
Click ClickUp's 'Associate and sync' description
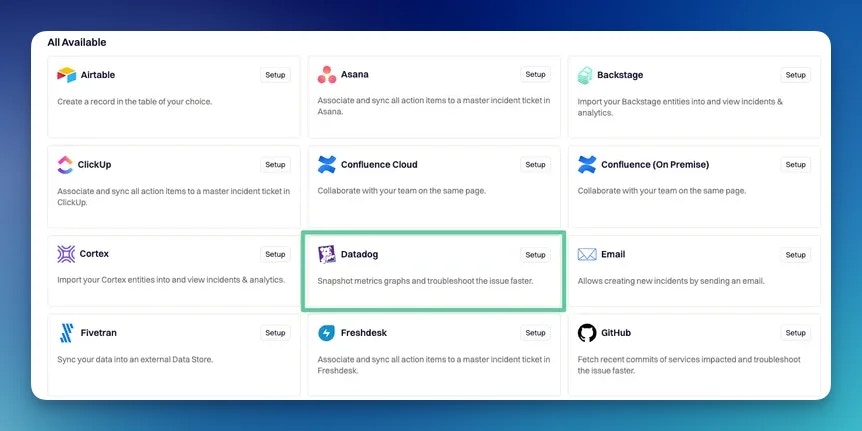click(174, 197)
